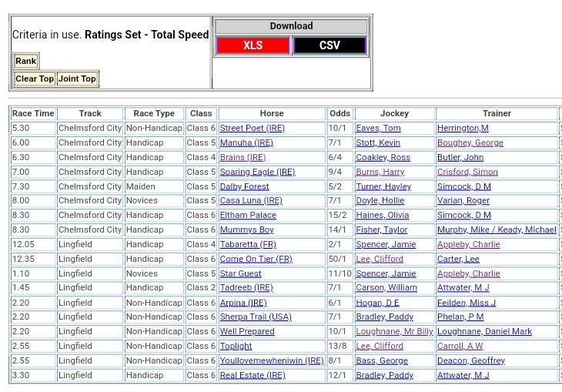562x392 pixels.
Task: Open horse Sherpa Trail (USA)
Action: pos(256,317)
